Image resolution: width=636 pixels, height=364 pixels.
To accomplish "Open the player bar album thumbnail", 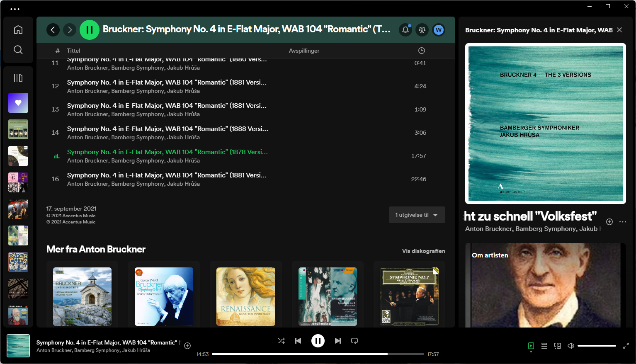I will coord(18,346).
